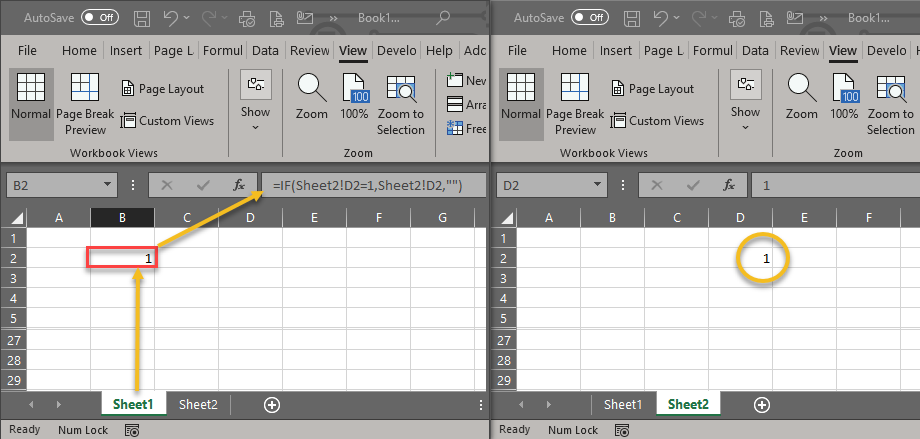Image resolution: width=920 pixels, height=439 pixels.
Task: Add a new sheet in Sheet1 window
Action: click(x=272, y=404)
